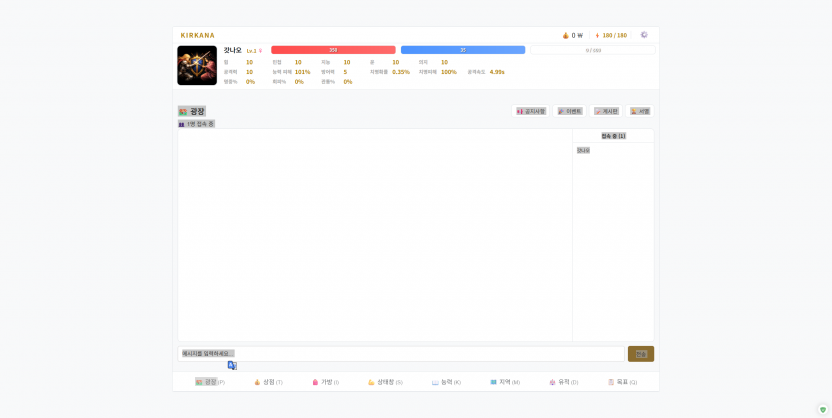The image size is (832, 418).
Task: Open the 상태창 (S) status tab
Action: [x=386, y=382]
